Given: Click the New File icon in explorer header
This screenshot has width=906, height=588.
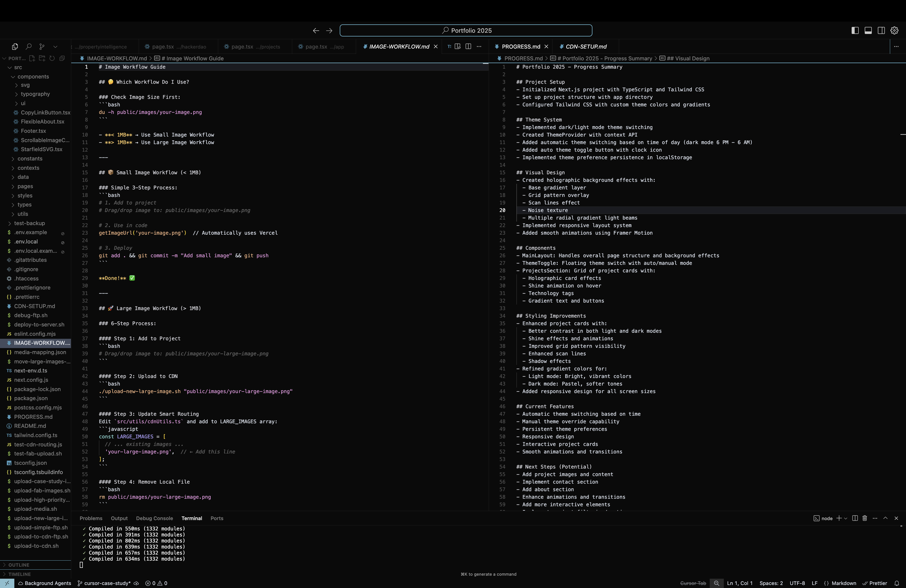Looking at the screenshot, I should 32,58.
